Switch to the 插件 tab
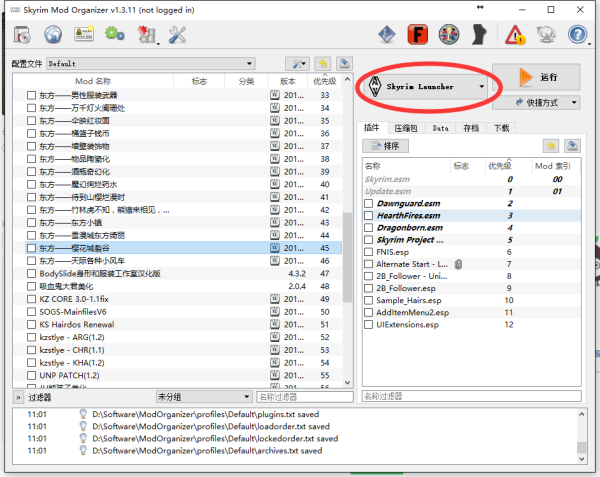 point(372,128)
